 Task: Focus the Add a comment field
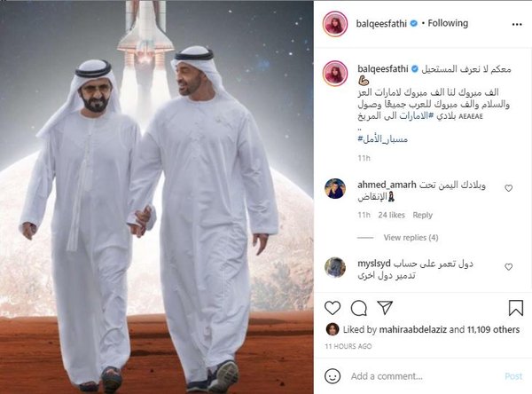tap(424, 376)
